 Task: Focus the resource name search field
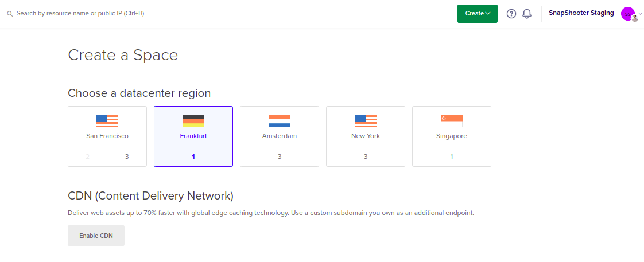point(80,14)
